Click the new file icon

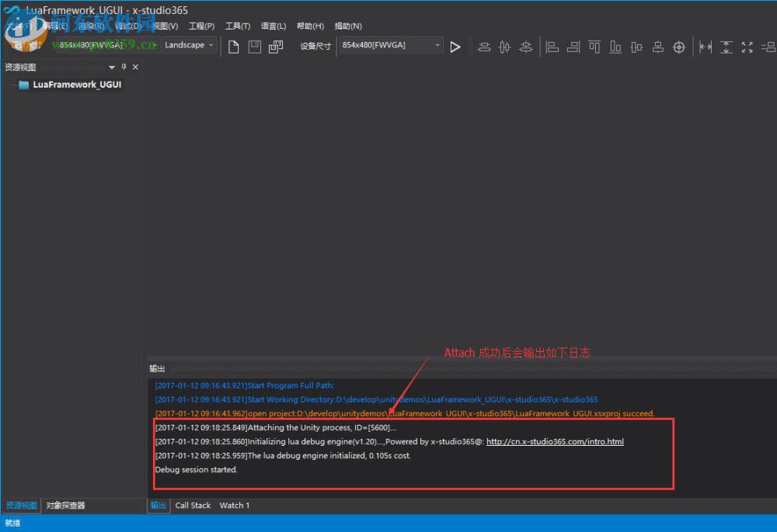click(233, 47)
